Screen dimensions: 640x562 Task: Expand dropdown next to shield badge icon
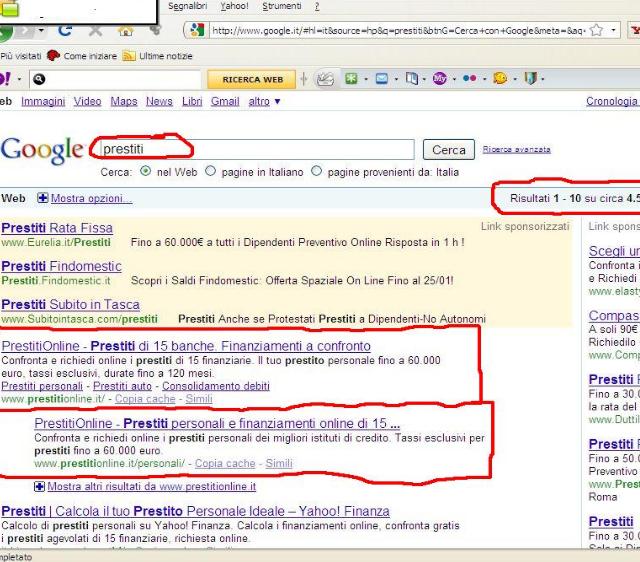click(542, 79)
